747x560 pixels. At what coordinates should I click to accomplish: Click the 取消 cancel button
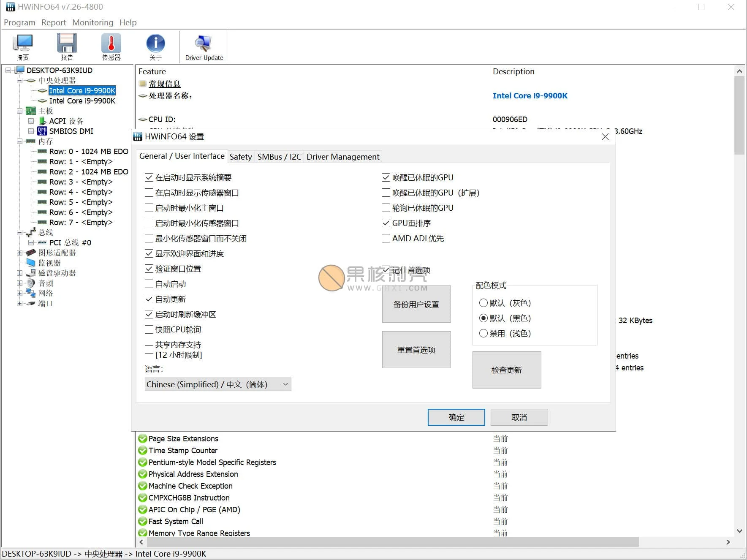[519, 417]
